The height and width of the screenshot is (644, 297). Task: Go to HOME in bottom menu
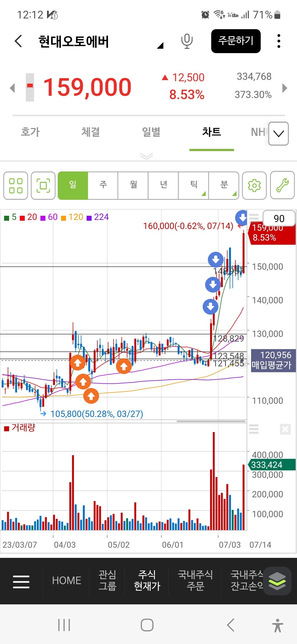pyautogui.click(x=67, y=580)
